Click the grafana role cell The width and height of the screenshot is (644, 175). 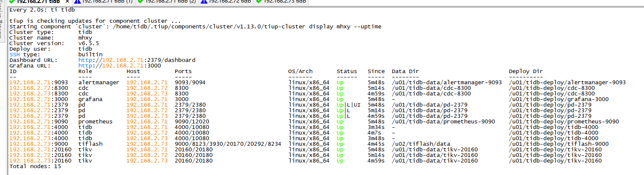(x=90, y=99)
